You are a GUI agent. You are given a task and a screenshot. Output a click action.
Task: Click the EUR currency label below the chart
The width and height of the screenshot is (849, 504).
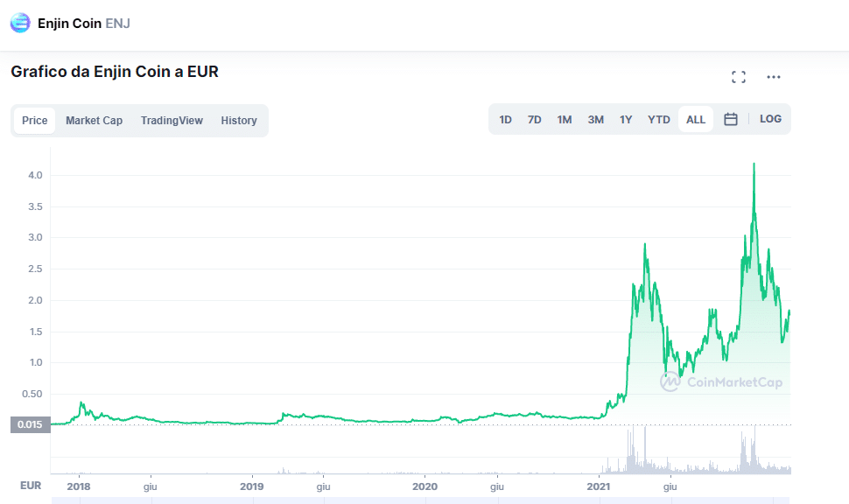31,485
